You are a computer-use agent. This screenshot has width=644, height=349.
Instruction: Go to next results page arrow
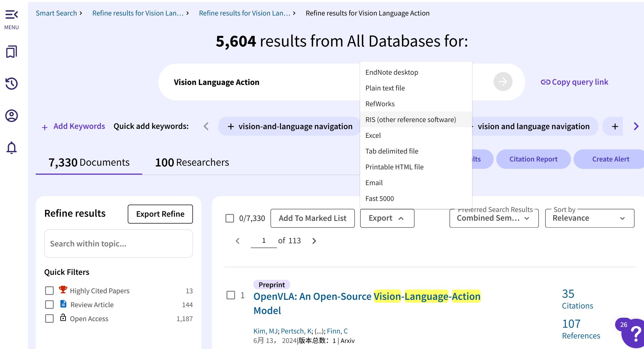[x=314, y=241]
